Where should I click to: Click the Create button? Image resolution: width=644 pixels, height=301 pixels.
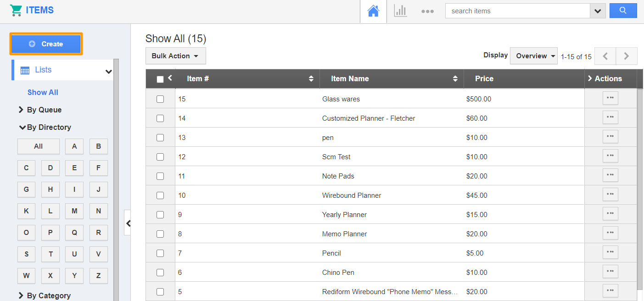coord(46,44)
